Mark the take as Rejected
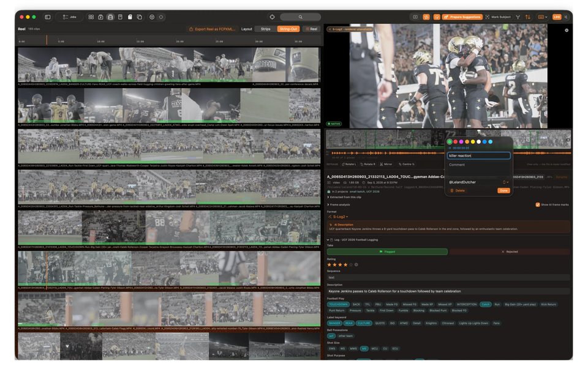 coord(510,252)
